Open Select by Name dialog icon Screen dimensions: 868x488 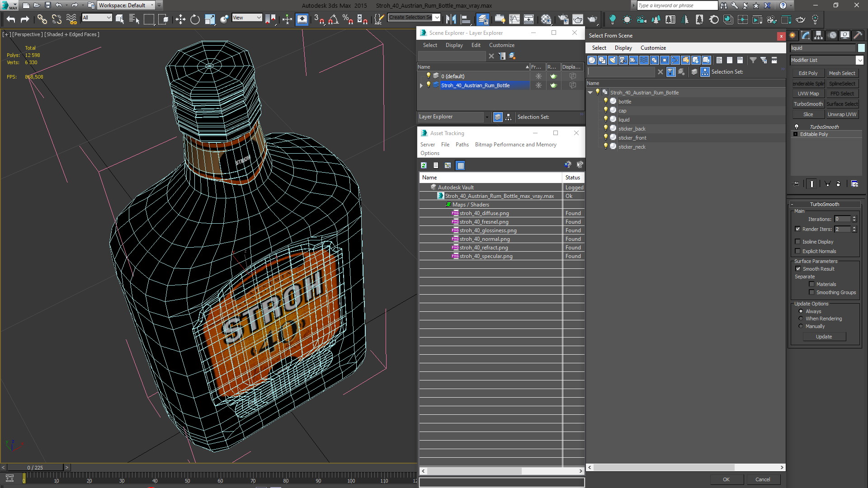point(134,19)
